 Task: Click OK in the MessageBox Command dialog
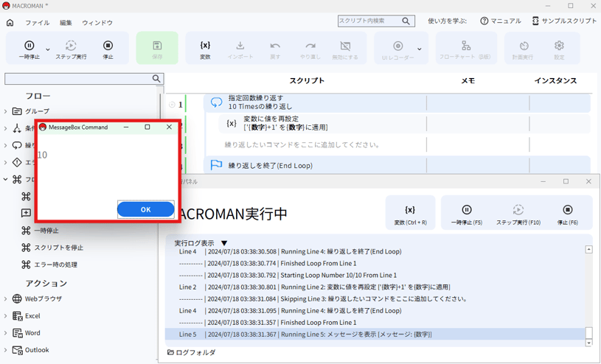146,209
